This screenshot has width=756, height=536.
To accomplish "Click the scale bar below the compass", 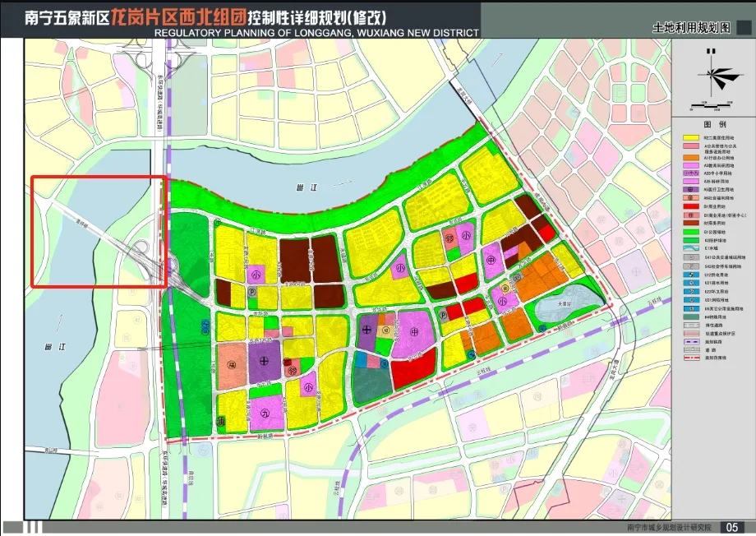I will pos(712,105).
